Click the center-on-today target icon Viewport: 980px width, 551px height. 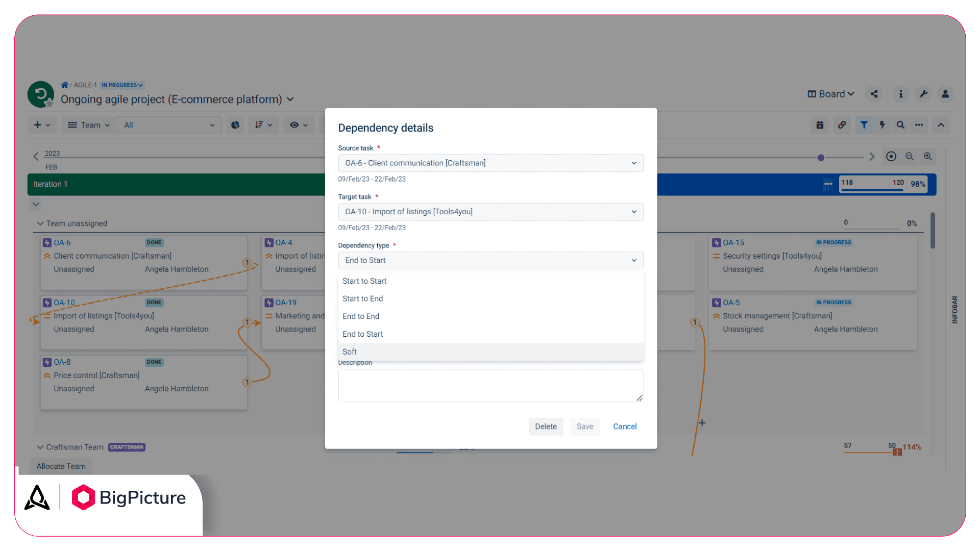891,157
